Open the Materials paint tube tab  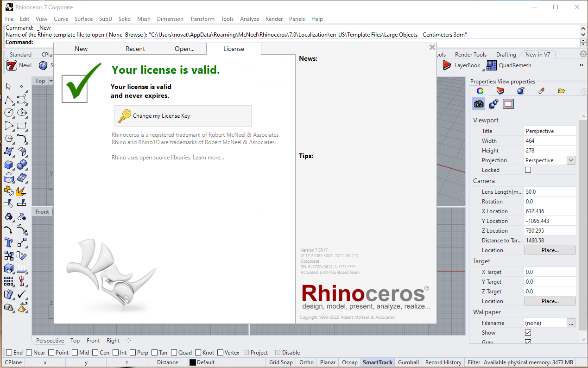coord(541,91)
